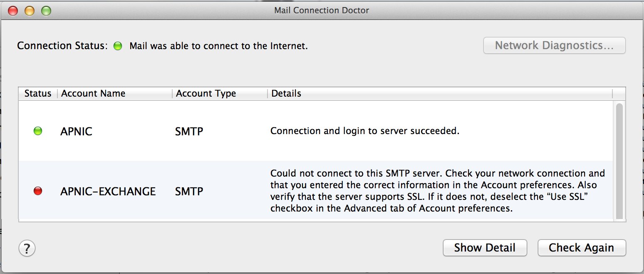Run the test with Check Again
644x274 pixels.
point(581,248)
